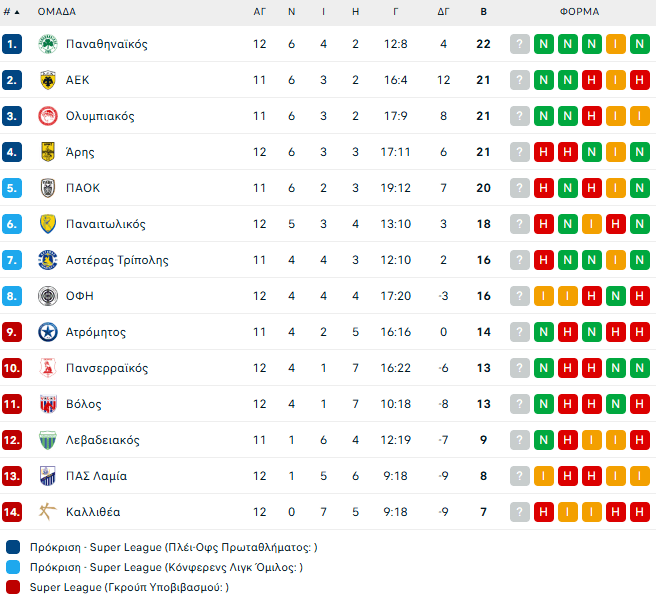
Task: Click the last form result for Βόλος
Action: tap(640, 404)
